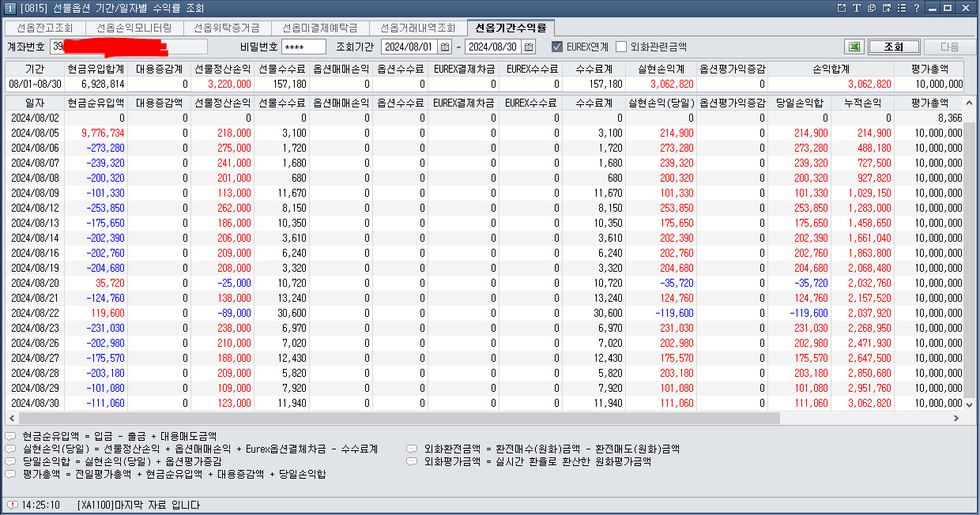This screenshot has width=980, height=515.
Task: Switch to 선옵위탁증거금 tab
Action: click(226, 28)
